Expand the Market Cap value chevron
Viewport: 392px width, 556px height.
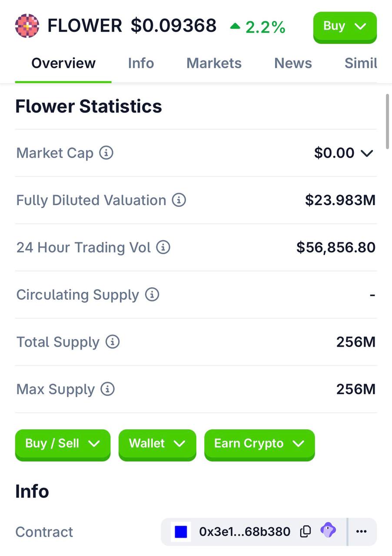coord(367,153)
